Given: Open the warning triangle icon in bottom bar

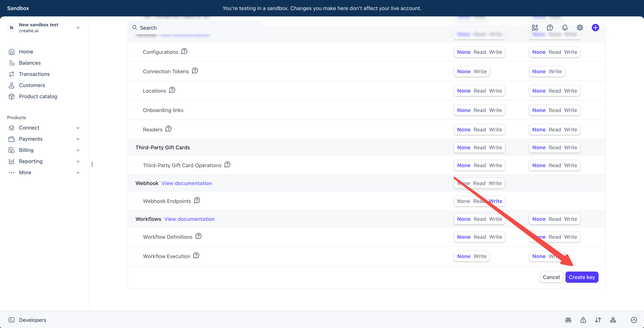Looking at the screenshot, I should pyautogui.click(x=583, y=320).
